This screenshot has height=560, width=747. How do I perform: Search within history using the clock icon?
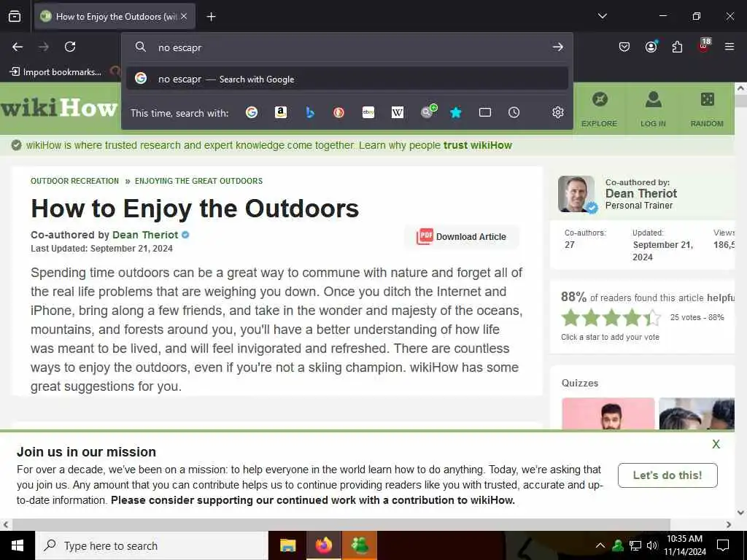(x=514, y=112)
